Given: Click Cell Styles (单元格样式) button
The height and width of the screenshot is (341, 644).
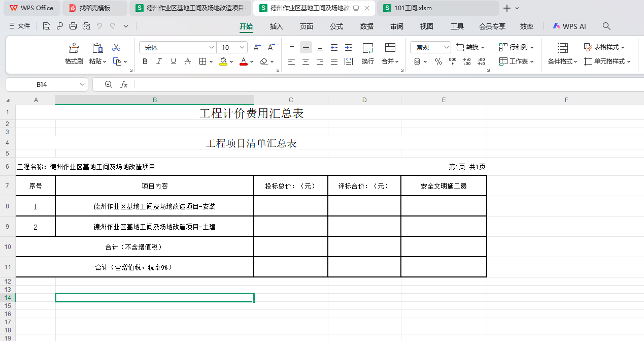Looking at the screenshot, I should tap(607, 61).
